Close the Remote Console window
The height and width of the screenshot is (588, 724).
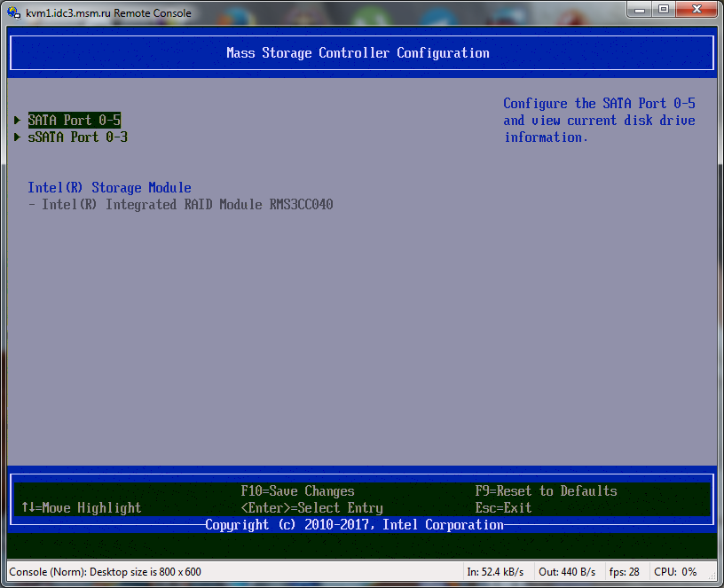pos(697,9)
